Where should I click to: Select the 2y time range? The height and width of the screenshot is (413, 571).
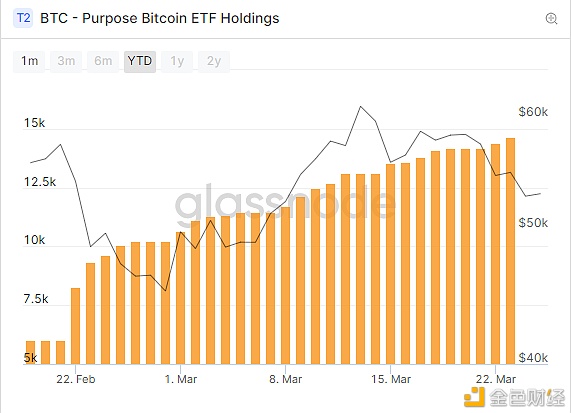tap(214, 61)
